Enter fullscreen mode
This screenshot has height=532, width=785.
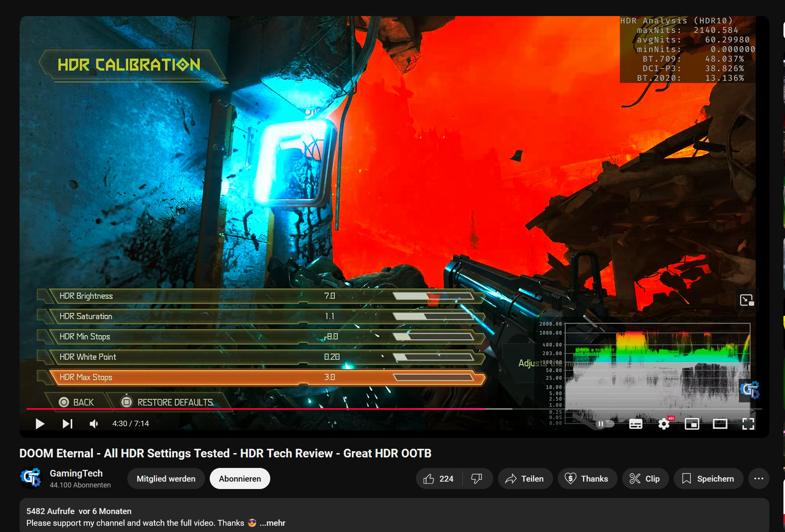pos(748,424)
